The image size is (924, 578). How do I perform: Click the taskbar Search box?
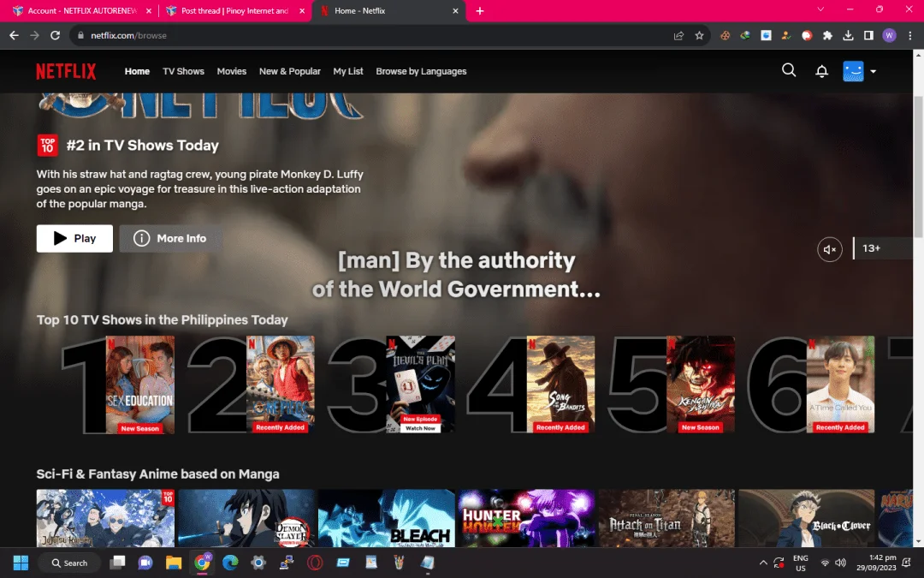click(69, 563)
